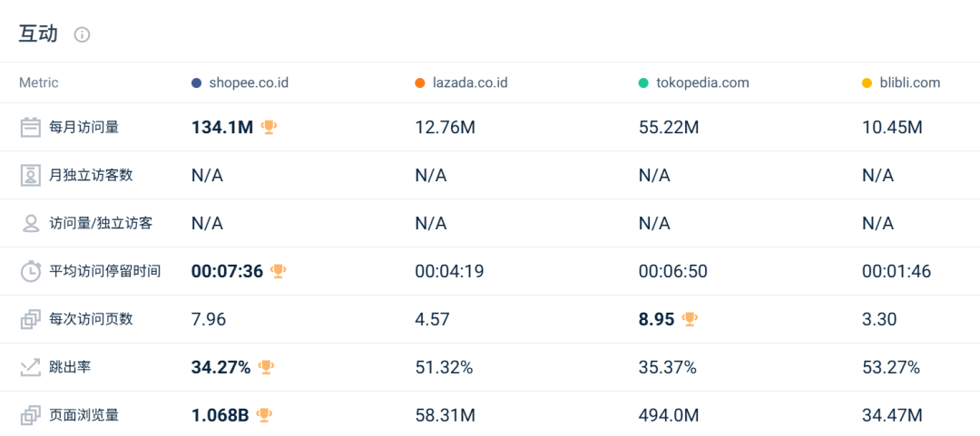Click the person badge icon for 月独立访客数
980x436 pixels.
[x=31, y=176]
